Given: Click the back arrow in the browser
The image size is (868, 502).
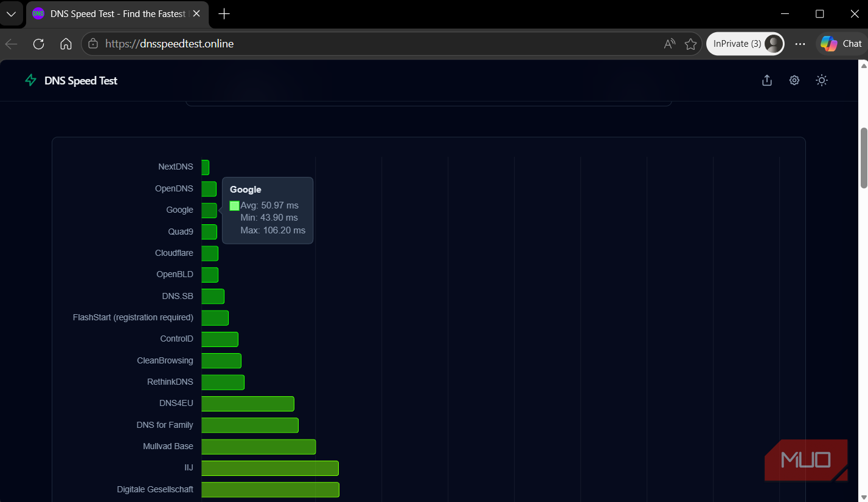Looking at the screenshot, I should (x=11, y=44).
